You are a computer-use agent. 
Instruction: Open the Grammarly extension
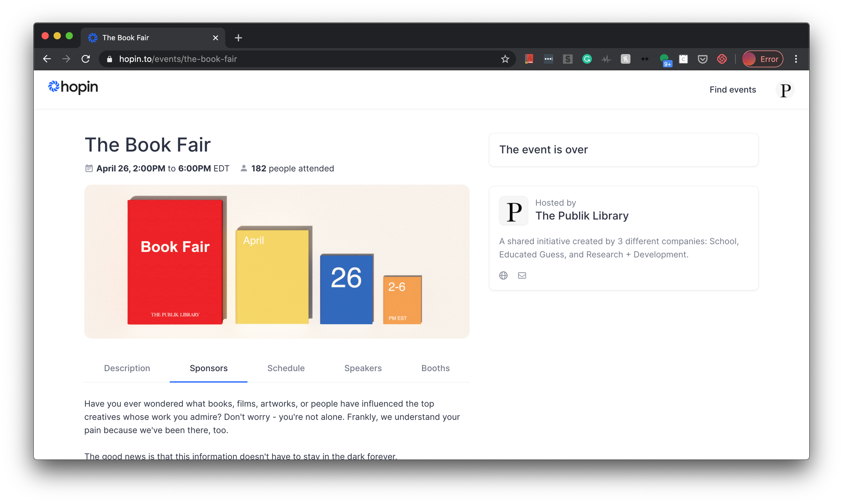click(587, 59)
